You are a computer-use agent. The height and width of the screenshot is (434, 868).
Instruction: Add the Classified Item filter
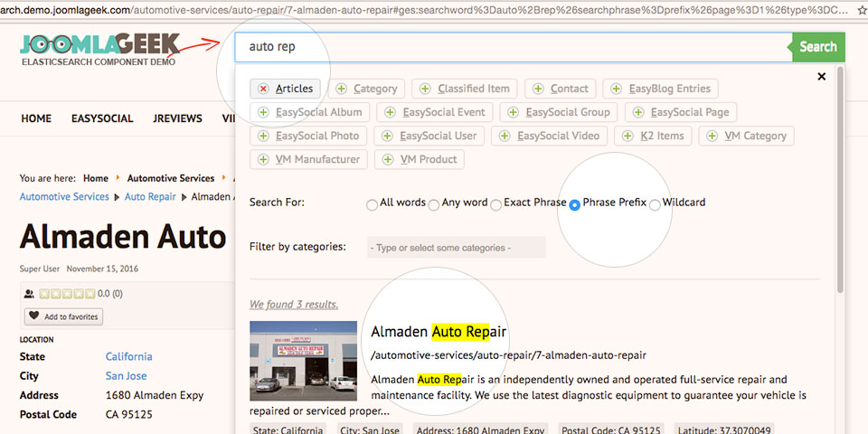tap(465, 89)
